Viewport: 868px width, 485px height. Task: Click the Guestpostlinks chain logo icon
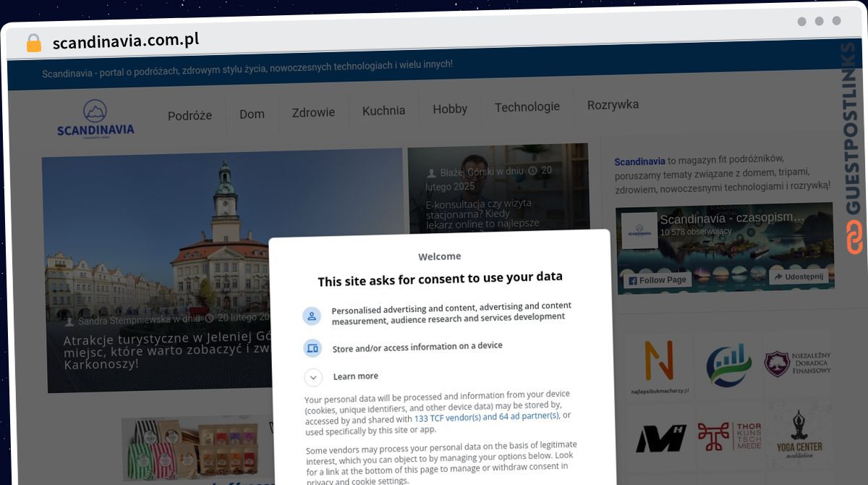[x=855, y=237]
